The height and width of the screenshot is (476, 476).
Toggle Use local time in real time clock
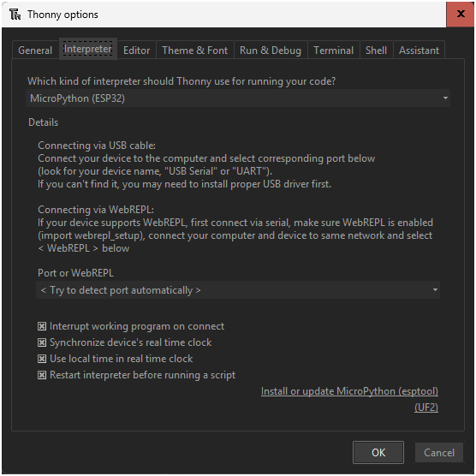[42, 359]
